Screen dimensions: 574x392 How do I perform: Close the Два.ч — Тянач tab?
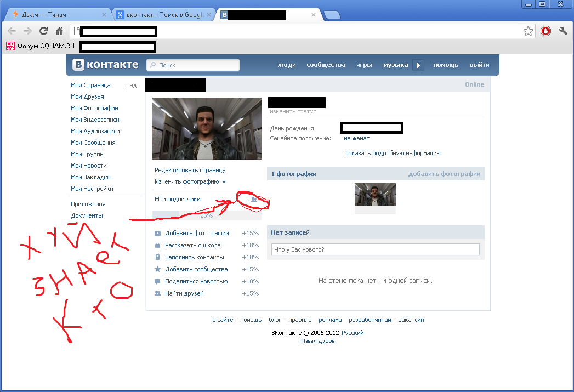(104, 15)
